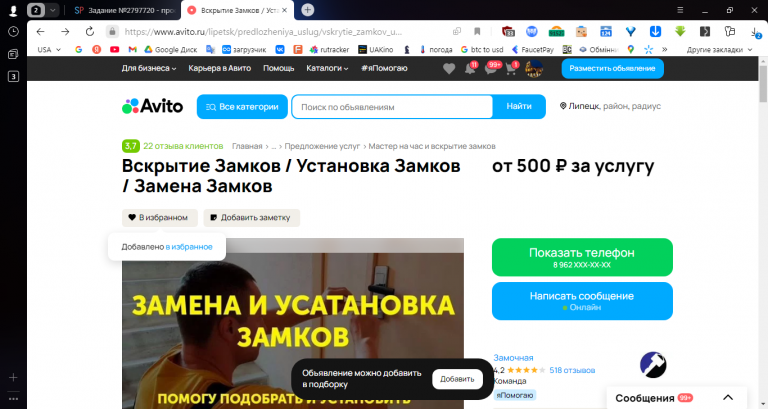Show hidden bookmarks with the double chevron
The height and width of the screenshot is (409, 768).
click(665, 49)
